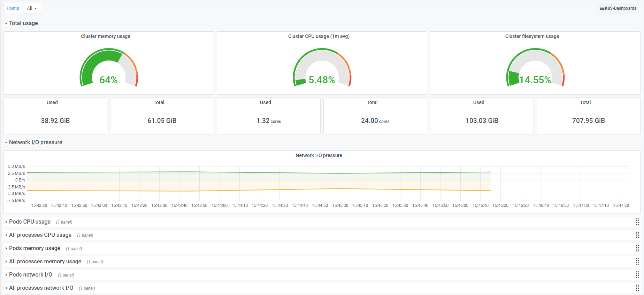Viewport: 644px width, 295px height.
Task: Expand the All processes network I/O row
Action: pyautogui.click(x=39, y=288)
